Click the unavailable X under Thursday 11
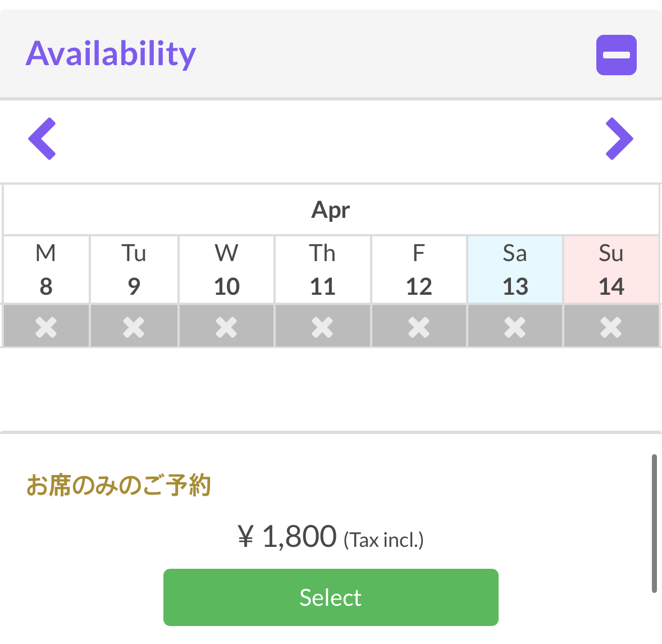This screenshot has height=644, width=662. coord(322,327)
